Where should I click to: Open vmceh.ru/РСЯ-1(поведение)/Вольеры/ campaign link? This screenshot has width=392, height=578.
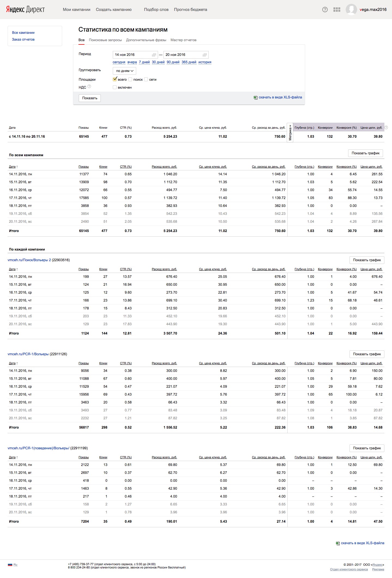[38, 448]
